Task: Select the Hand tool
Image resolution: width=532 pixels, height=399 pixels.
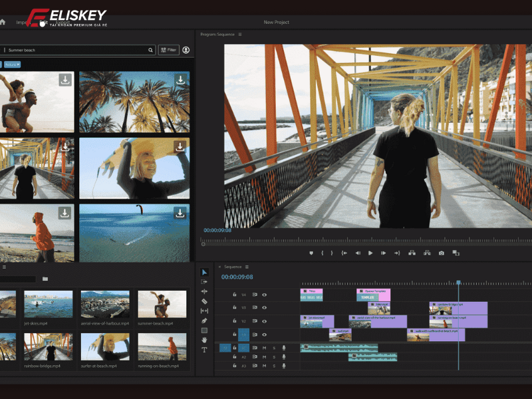Action: coord(204,340)
